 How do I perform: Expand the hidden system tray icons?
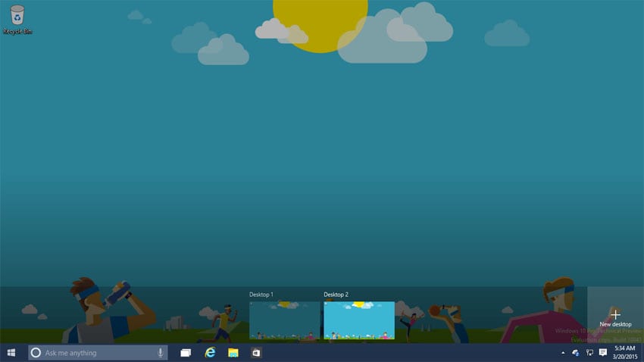(x=562, y=353)
